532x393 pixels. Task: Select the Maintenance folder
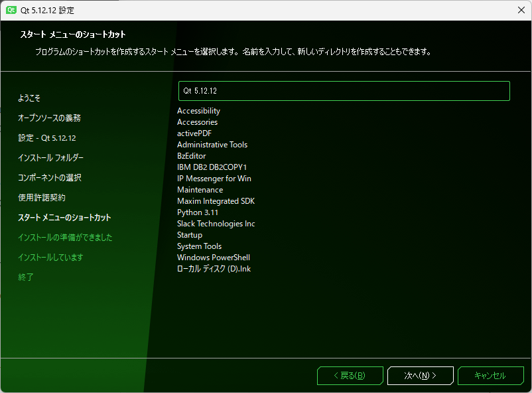(x=200, y=190)
